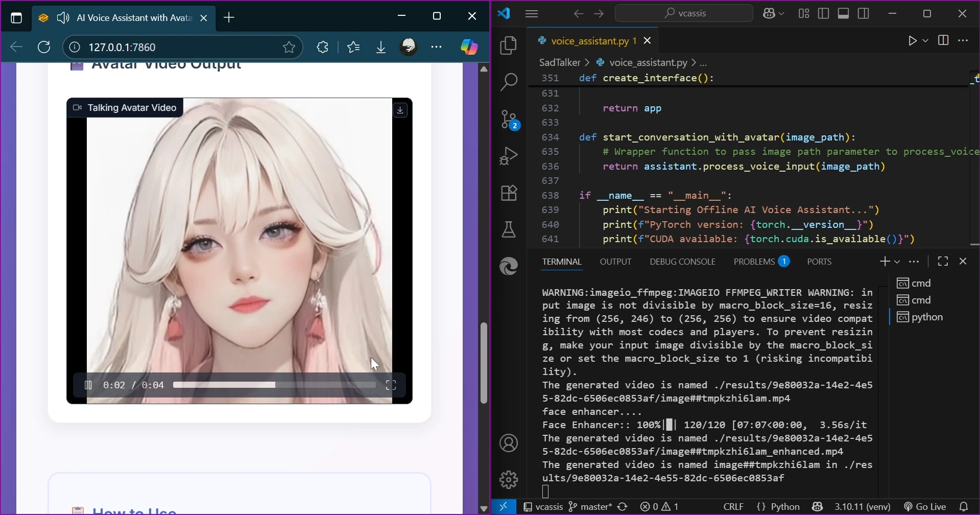
Task: Open the VS Code Search view
Action: (509, 82)
